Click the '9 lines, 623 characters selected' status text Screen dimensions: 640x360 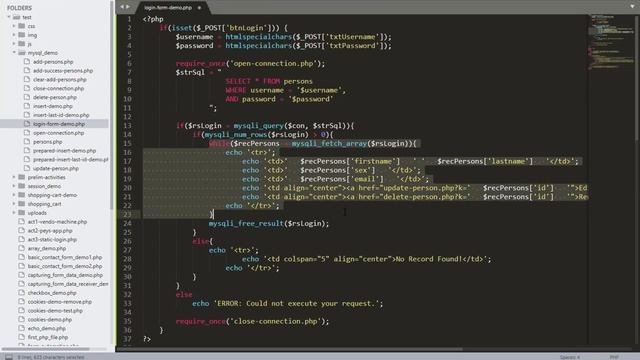(x=51, y=357)
